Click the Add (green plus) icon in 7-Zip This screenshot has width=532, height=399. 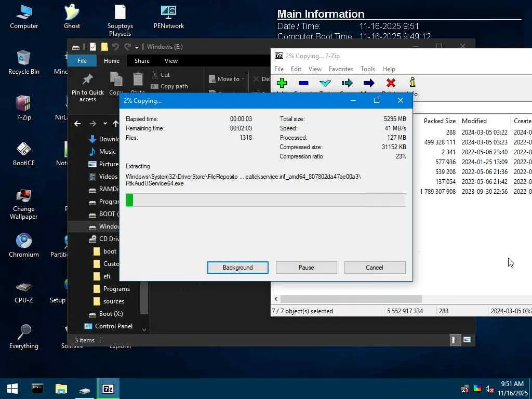tap(282, 83)
